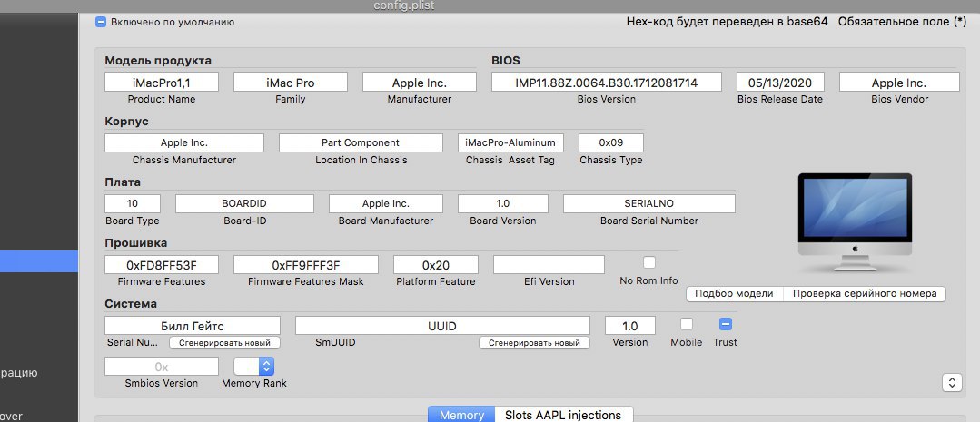This screenshot has width=980, height=422.
Task: Edit the Serial Number field Билл Гейтс
Action: point(192,326)
